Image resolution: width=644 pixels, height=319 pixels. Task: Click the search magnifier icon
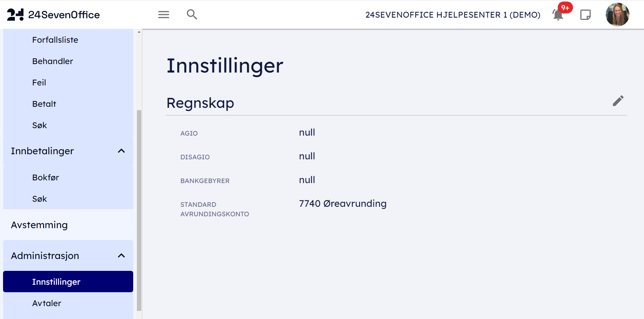click(x=192, y=15)
